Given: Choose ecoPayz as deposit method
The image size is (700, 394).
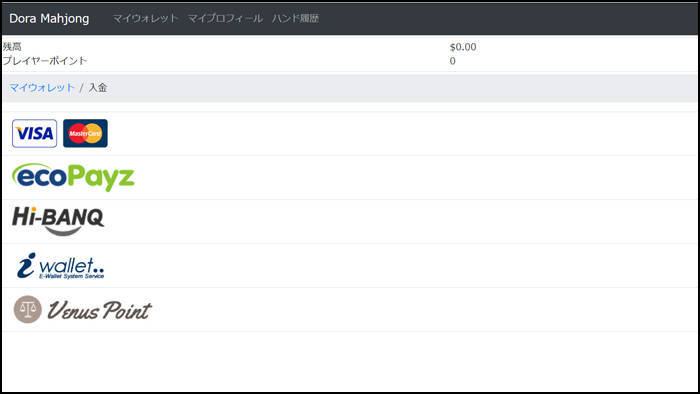Looking at the screenshot, I should 73,177.
